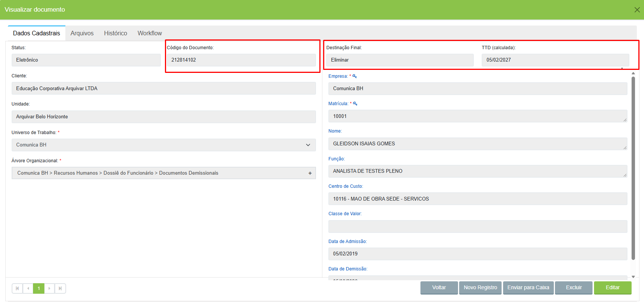Expand Árvore Organizacional with plus icon
Image resolution: width=644 pixels, height=305 pixels.
pyautogui.click(x=310, y=173)
